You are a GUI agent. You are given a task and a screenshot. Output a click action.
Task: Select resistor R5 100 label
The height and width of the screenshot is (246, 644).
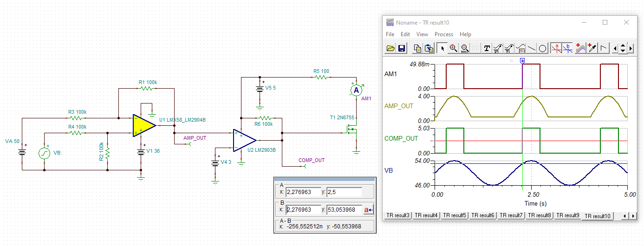321,71
